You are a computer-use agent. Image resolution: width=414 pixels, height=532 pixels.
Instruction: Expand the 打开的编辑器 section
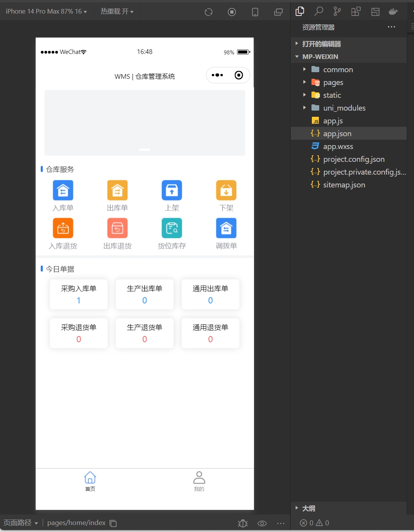tap(349, 44)
